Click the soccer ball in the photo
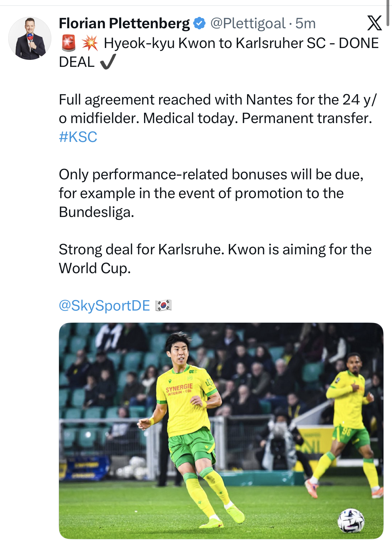392x550 pixels. 351,520
